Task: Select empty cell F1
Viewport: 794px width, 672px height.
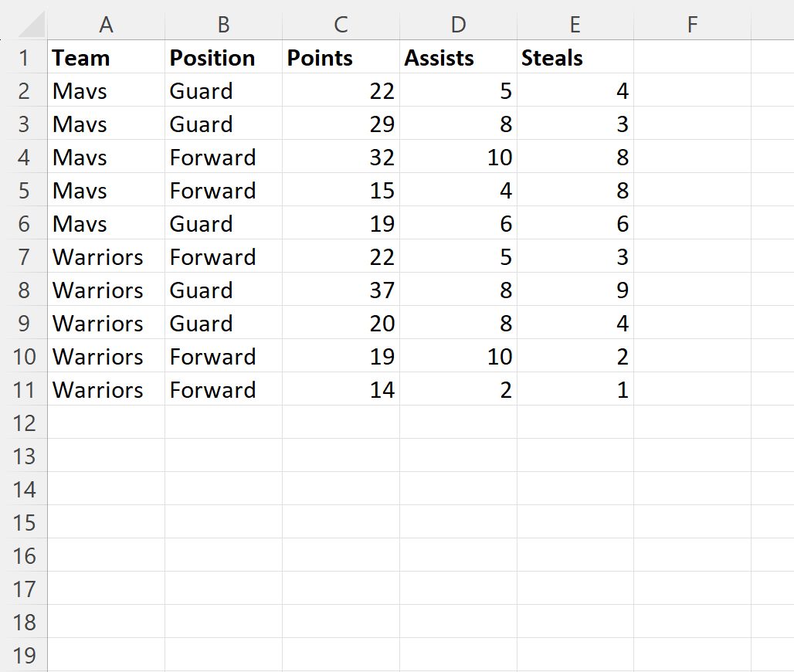Action: point(692,57)
